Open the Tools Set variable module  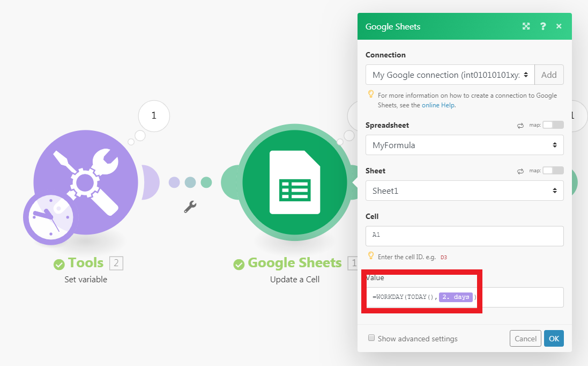click(86, 182)
